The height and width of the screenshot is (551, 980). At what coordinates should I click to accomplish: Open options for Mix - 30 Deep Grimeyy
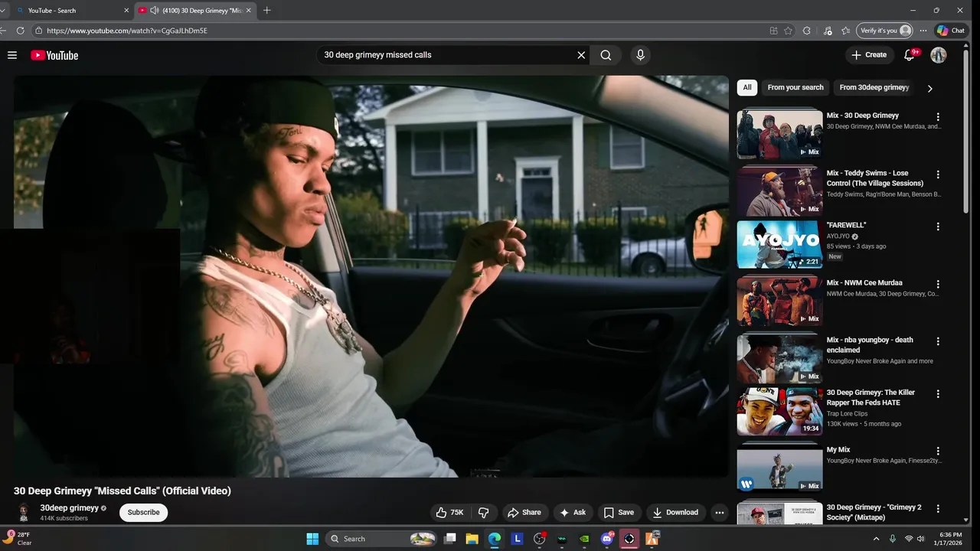coord(938,117)
